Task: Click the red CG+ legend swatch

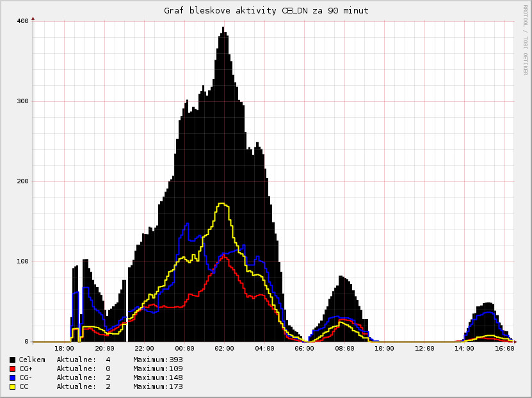Action: pos(13,369)
